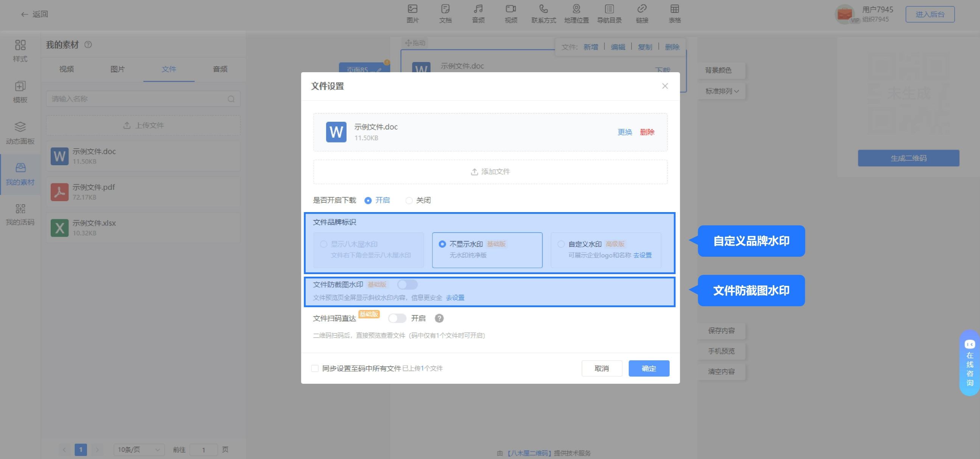Click the 导航目录 list icon
This screenshot has height=459, width=980.
pos(609,9)
